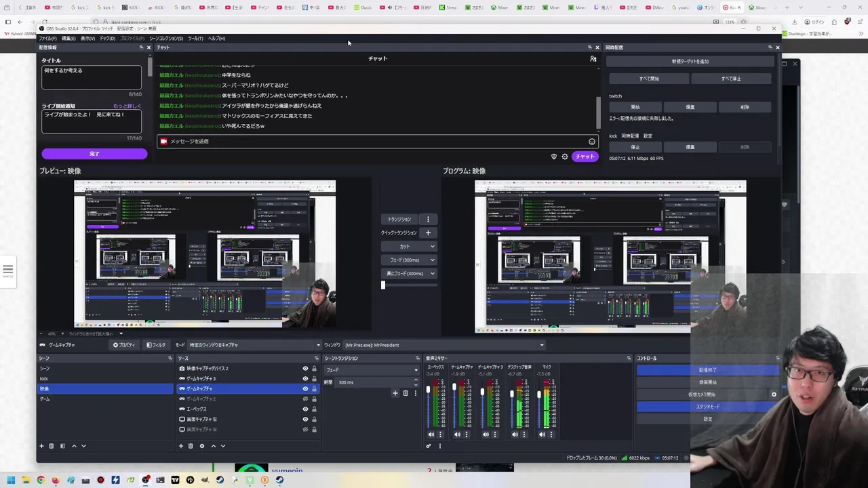Open three-dot menu next to トランジション button
868x488 pixels.
coord(428,219)
